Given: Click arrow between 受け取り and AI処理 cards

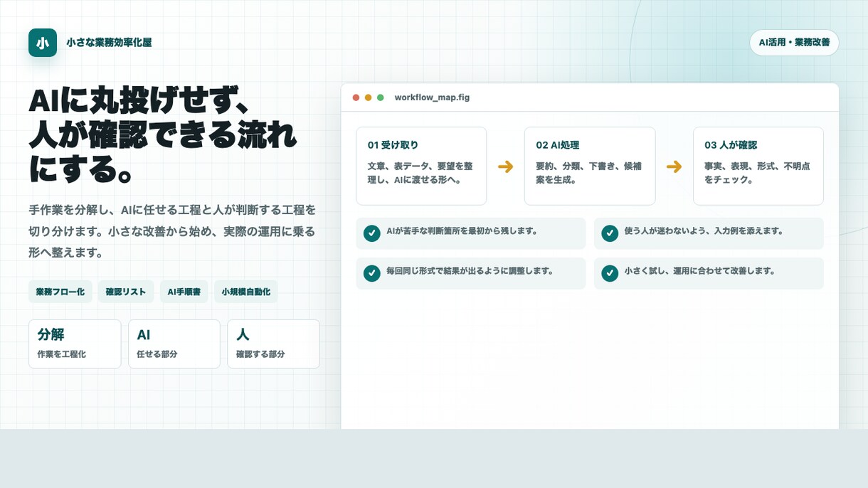Looking at the screenshot, I should pyautogui.click(x=505, y=166).
